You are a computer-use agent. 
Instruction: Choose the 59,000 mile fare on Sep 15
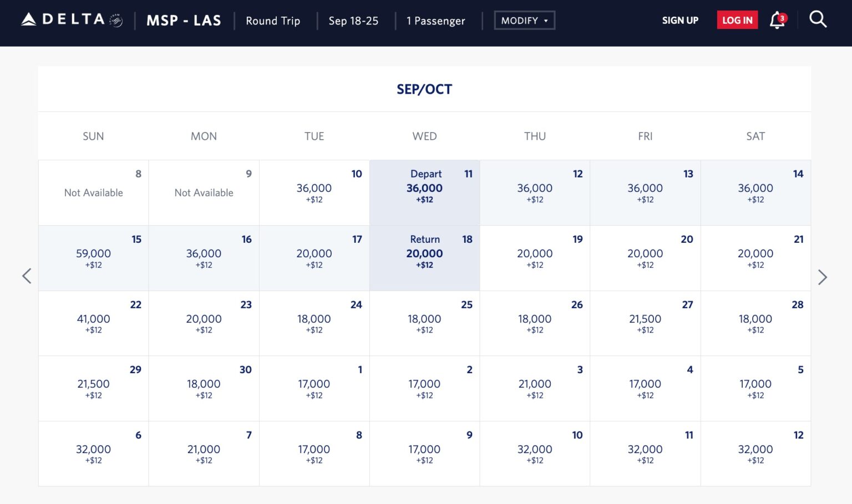[x=93, y=258]
